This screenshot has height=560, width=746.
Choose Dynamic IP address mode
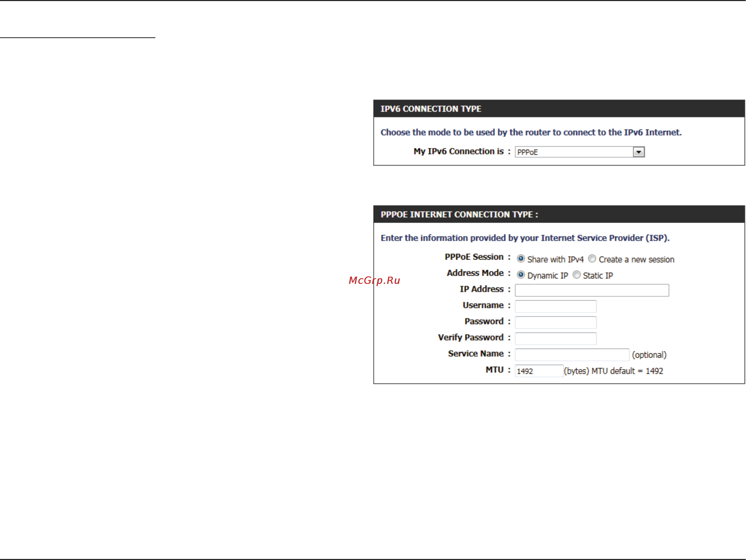[x=521, y=275]
